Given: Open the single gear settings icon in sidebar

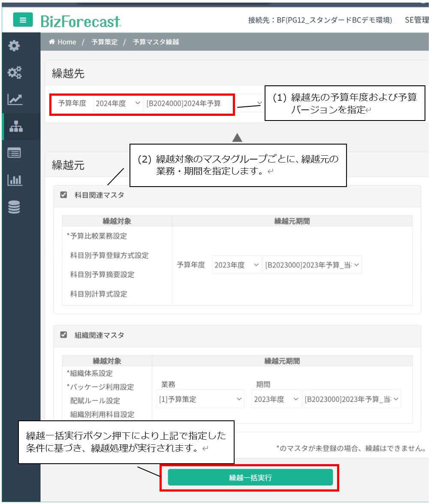Looking at the screenshot, I should click(x=15, y=45).
